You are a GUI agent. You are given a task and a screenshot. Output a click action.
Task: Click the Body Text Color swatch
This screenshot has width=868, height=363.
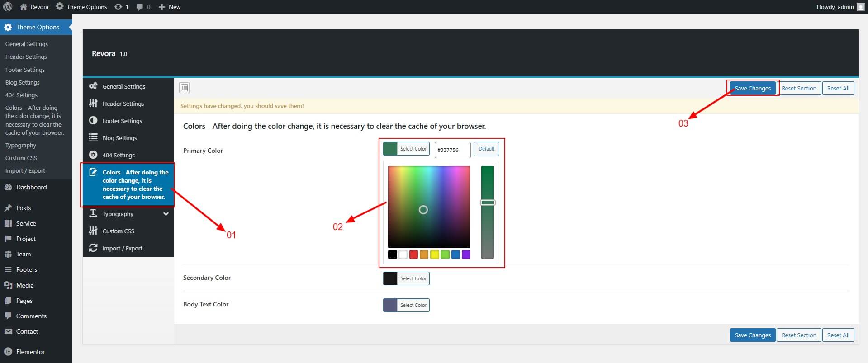(x=390, y=305)
